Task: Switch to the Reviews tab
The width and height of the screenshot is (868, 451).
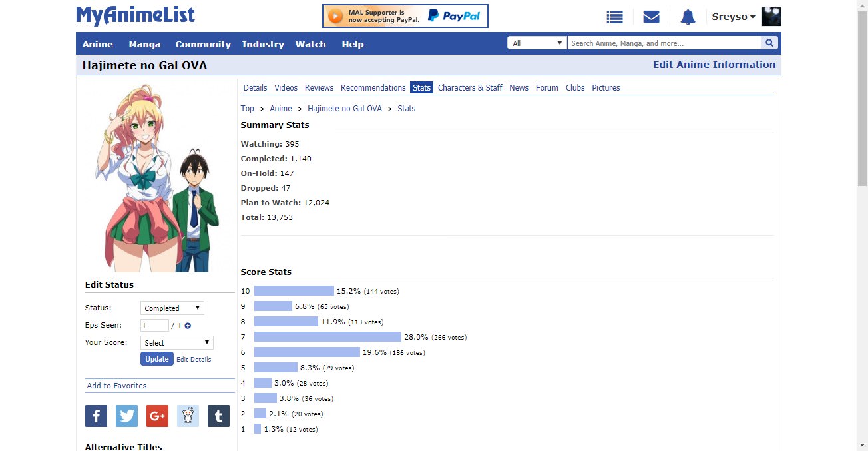Action: (x=319, y=88)
